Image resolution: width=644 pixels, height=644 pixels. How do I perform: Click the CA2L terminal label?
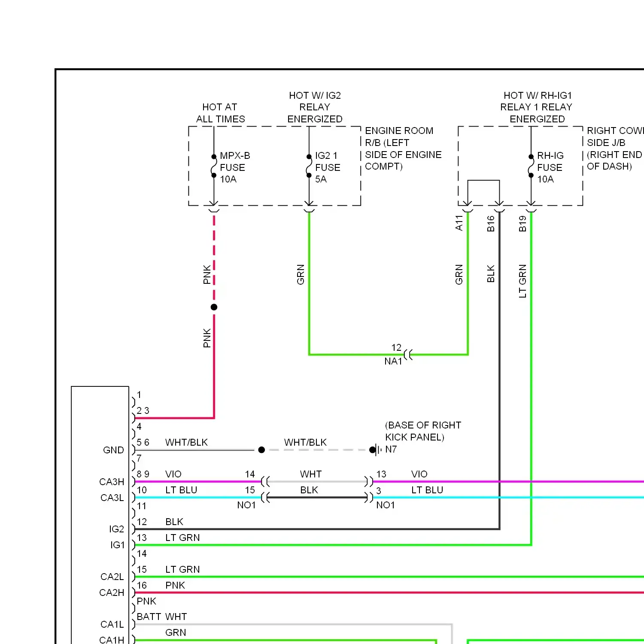pyautogui.click(x=112, y=577)
